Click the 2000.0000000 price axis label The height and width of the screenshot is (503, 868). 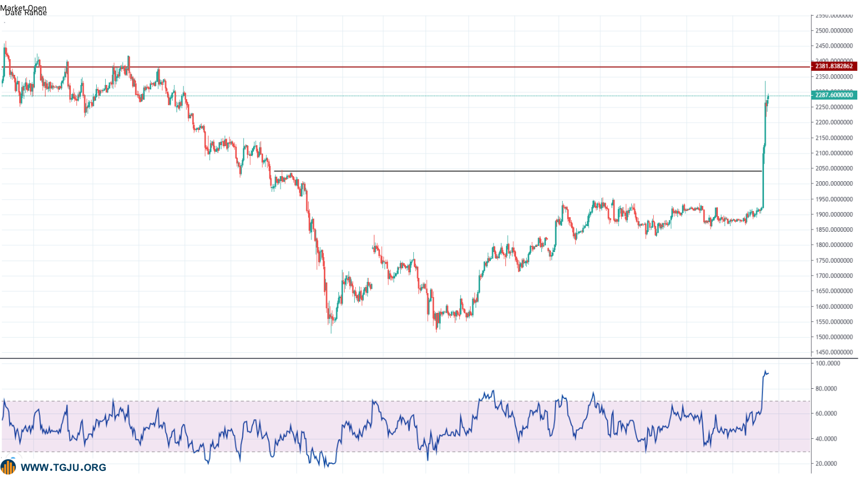(x=834, y=183)
